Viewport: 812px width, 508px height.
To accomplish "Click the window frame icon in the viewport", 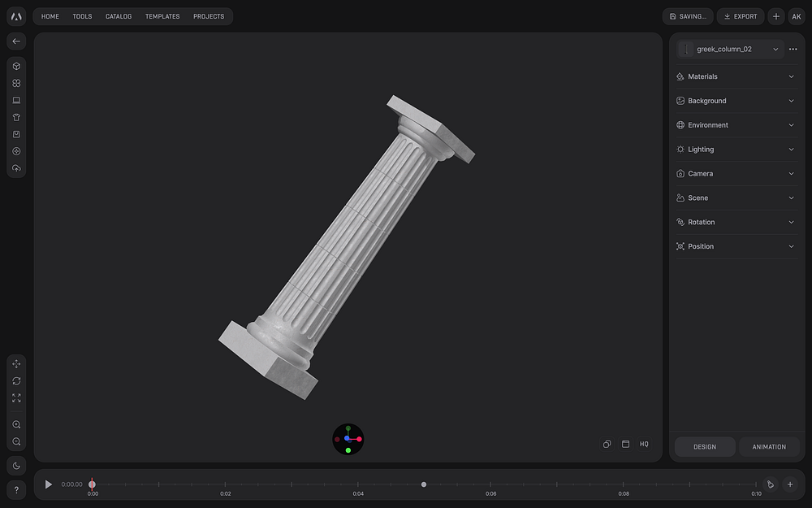I will (625, 444).
